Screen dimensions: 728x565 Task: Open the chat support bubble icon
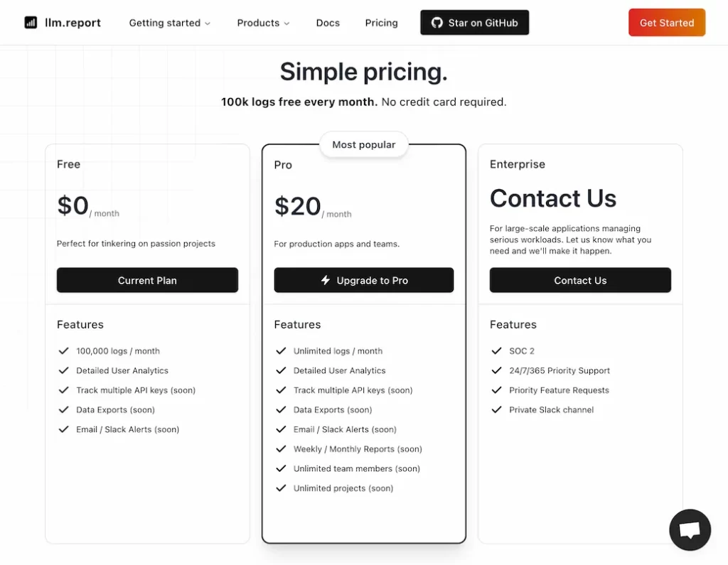click(690, 529)
